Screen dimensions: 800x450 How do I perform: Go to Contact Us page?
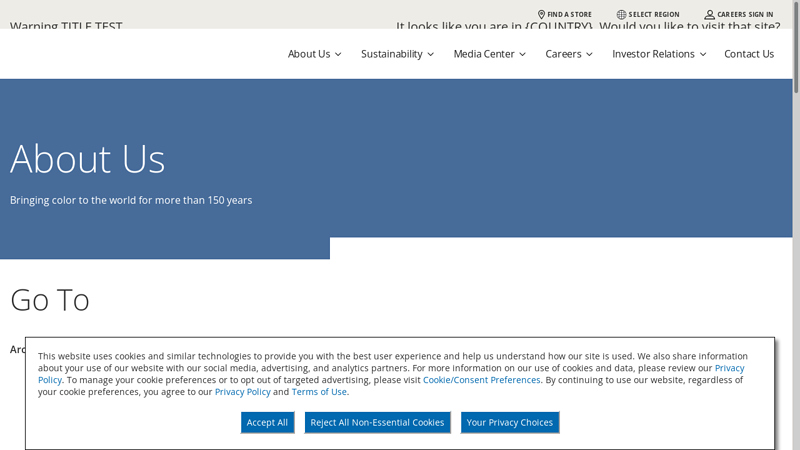pyautogui.click(x=749, y=54)
